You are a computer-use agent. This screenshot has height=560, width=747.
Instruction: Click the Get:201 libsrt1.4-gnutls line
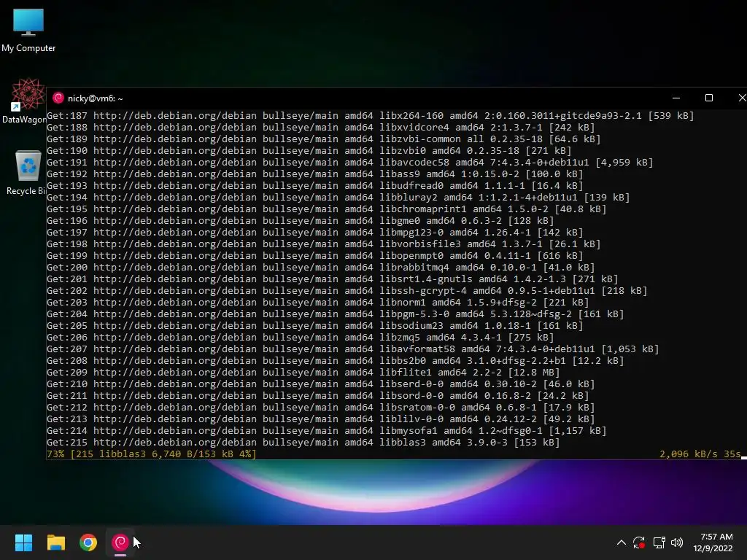(332, 279)
